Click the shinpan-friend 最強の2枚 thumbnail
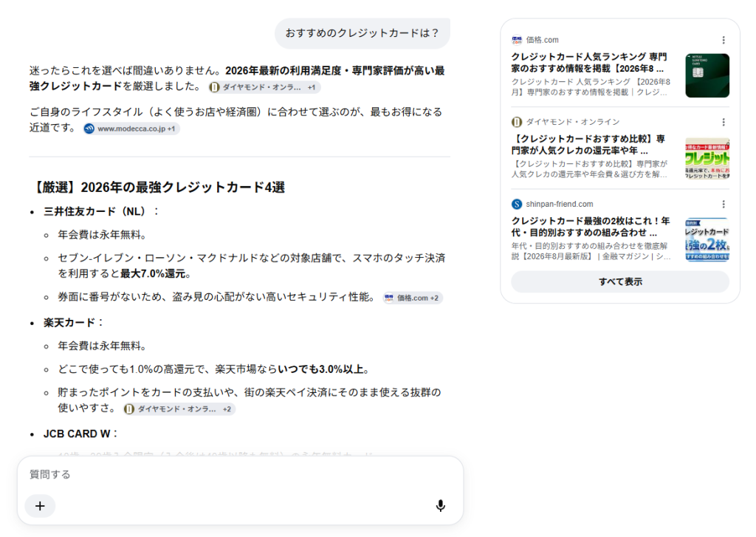The height and width of the screenshot is (537, 756). [x=707, y=240]
